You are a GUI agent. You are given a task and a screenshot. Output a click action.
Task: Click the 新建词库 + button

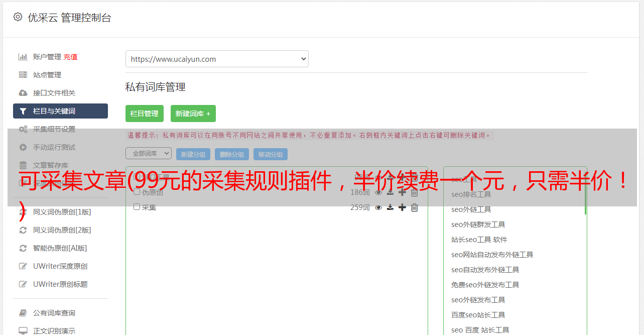tap(193, 114)
